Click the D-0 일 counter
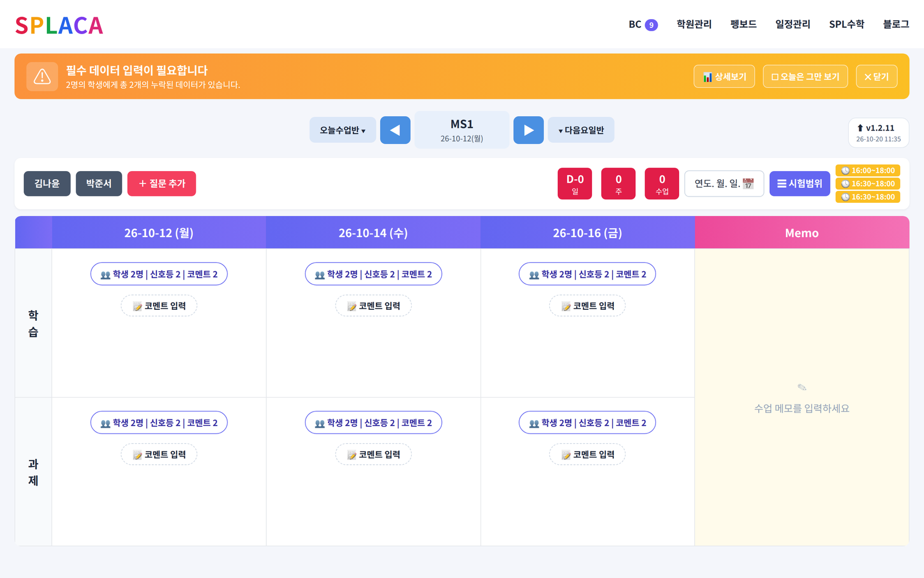Viewport: 924px width, 578px height. [575, 184]
